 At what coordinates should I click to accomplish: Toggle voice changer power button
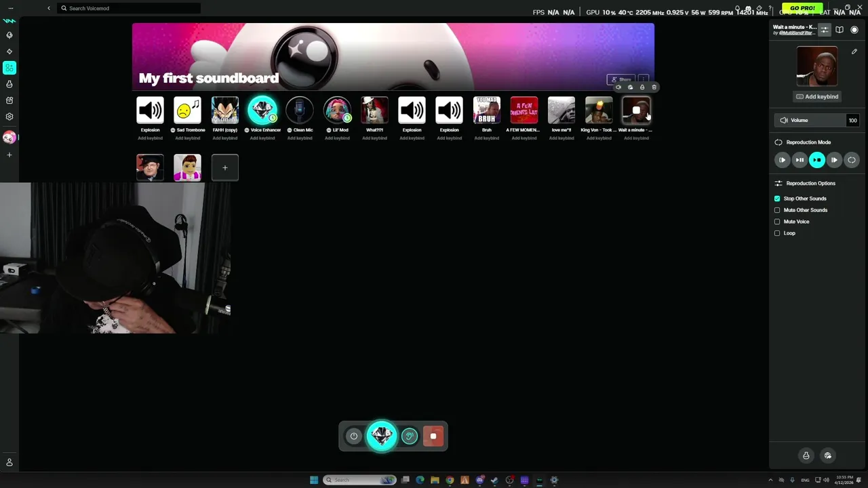tap(353, 436)
